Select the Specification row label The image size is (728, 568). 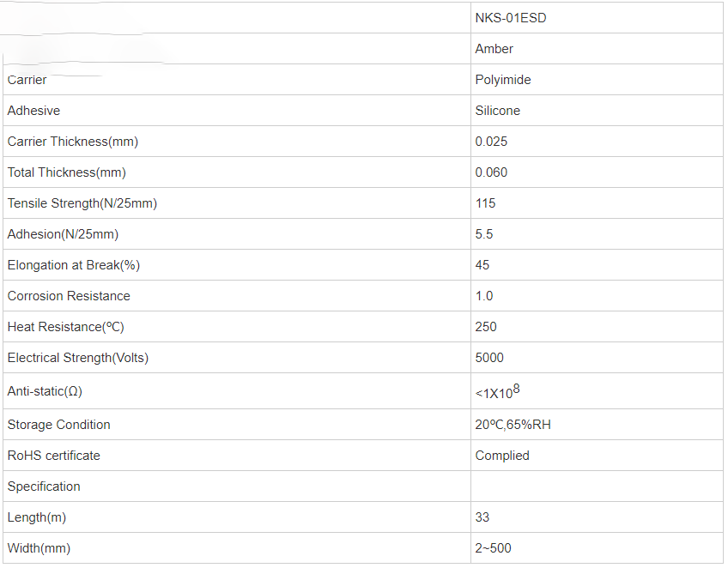pos(44,486)
